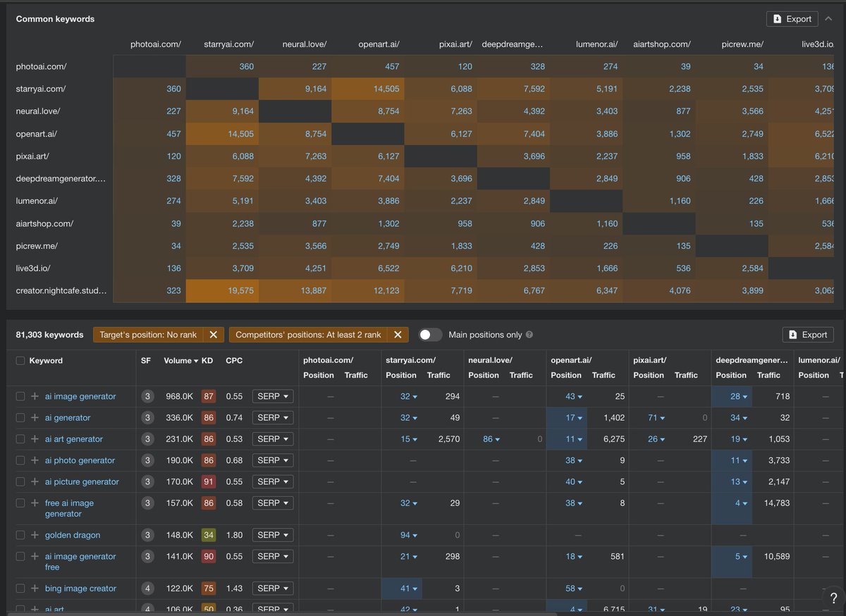
Task: Open SERP dropdown for ai generator
Action: coord(273,417)
